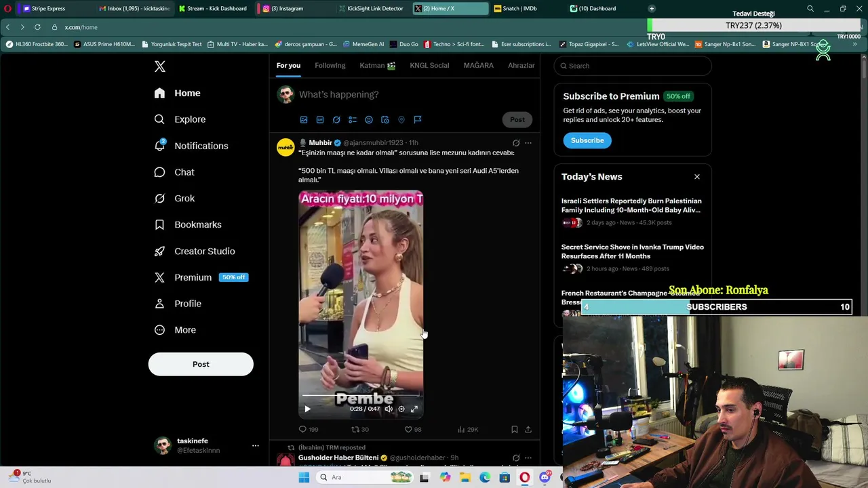Bookmark the Muhbir post
The width and height of the screenshot is (868, 488).
pos(515,429)
